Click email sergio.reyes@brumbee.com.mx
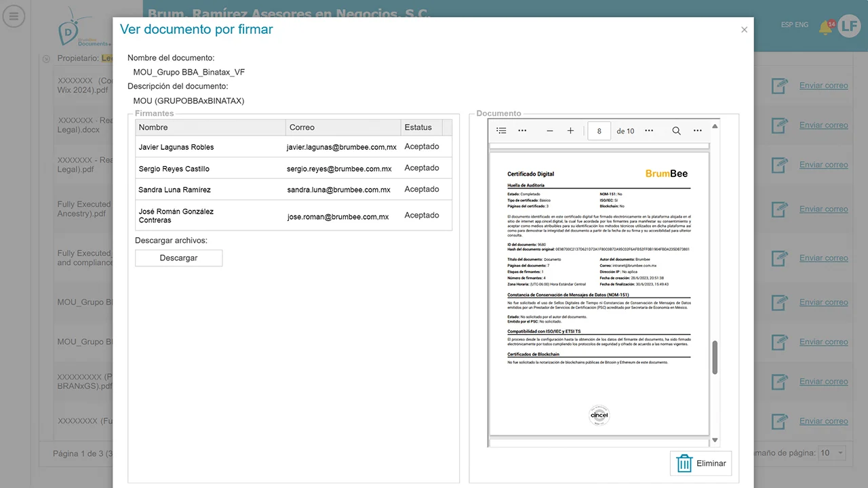This screenshot has width=868, height=488. click(339, 169)
